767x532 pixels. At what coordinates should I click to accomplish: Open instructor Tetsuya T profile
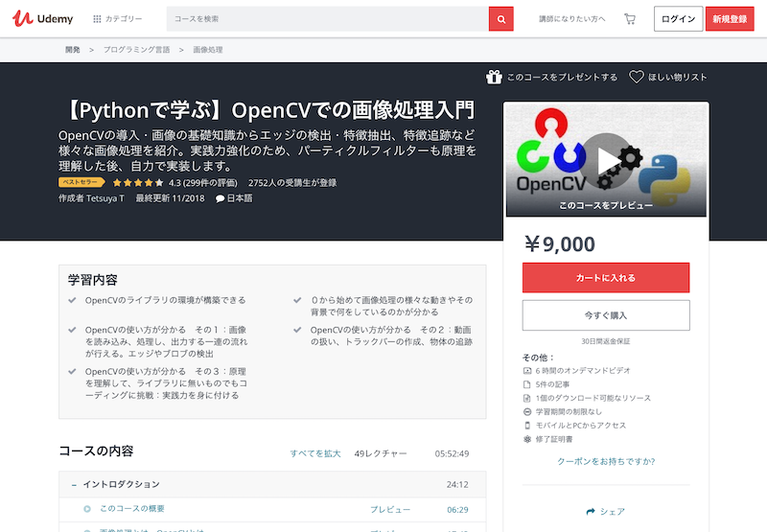(x=105, y=198)
